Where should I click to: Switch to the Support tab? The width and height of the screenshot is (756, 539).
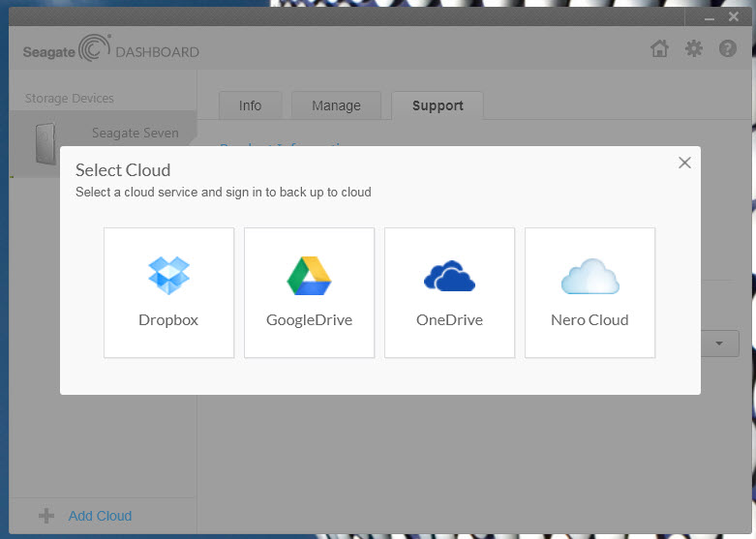tap(438, 105)
